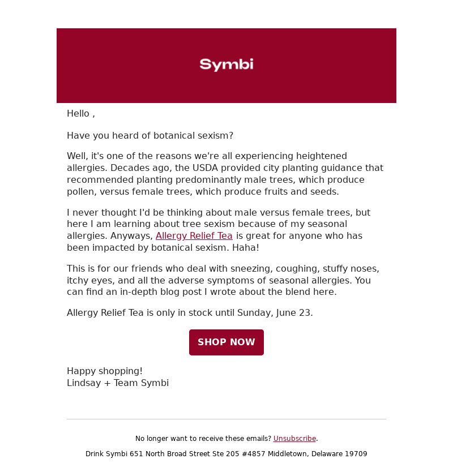The height and width of the screenshot is (476, 453).
Task: Follow the Unsubscribe link
Action: click(294, 438)
